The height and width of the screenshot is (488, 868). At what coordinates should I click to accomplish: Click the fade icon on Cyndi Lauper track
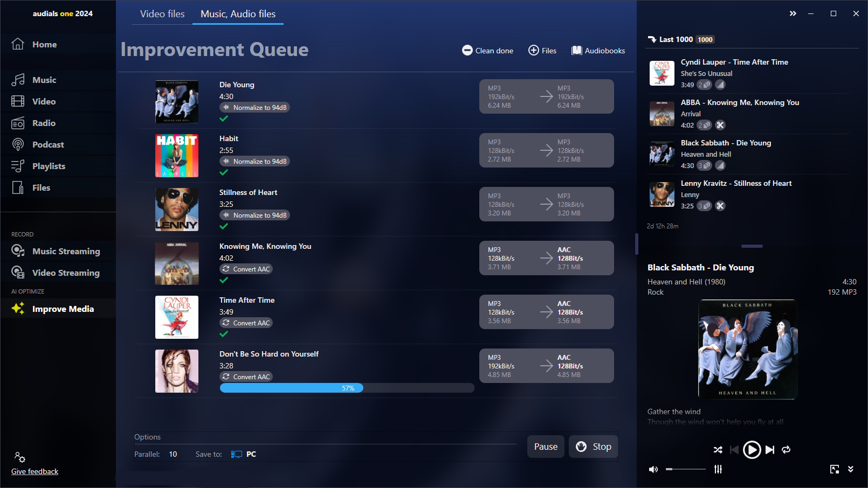click(x=720, y=85)
